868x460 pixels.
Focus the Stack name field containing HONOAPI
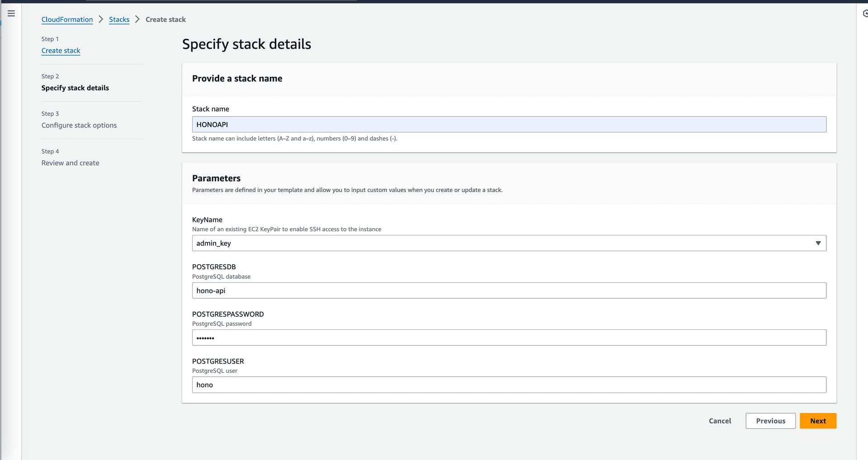[x=509, y=124]
